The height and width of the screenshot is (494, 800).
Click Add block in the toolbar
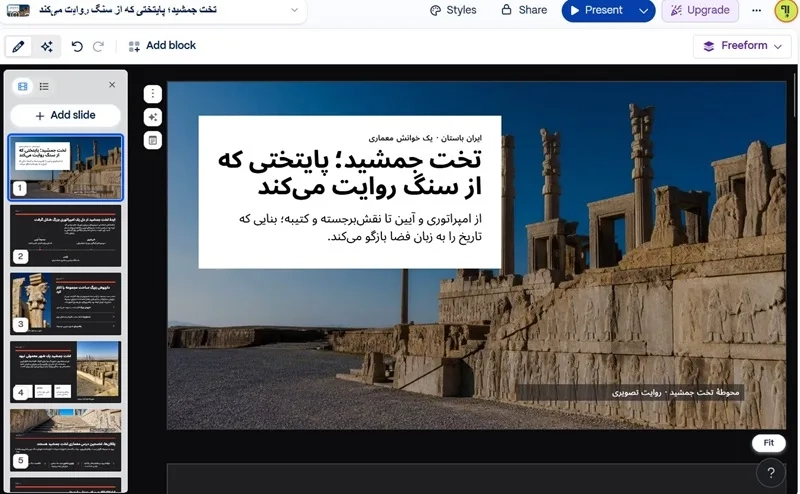pos(162,46)
